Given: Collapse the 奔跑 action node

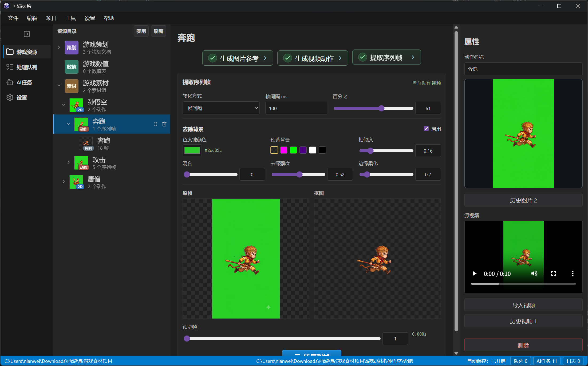Looking at the screenshot, I should point(68,124).
